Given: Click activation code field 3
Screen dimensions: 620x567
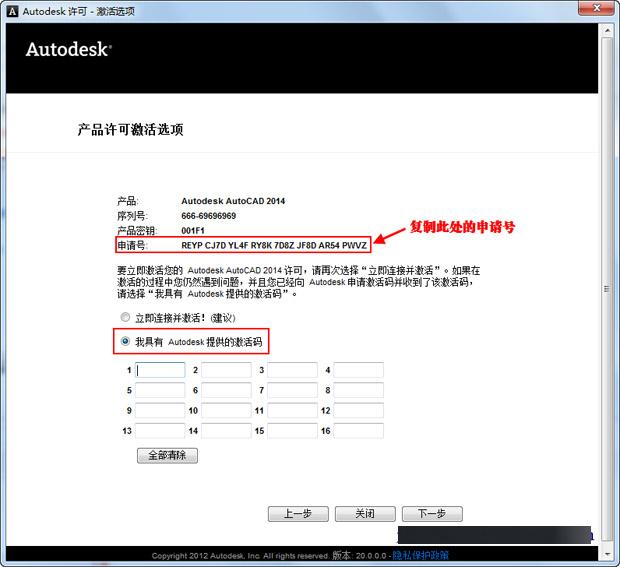Looking at the screenshot, I should pyautogui.click(x=292, y=370).
